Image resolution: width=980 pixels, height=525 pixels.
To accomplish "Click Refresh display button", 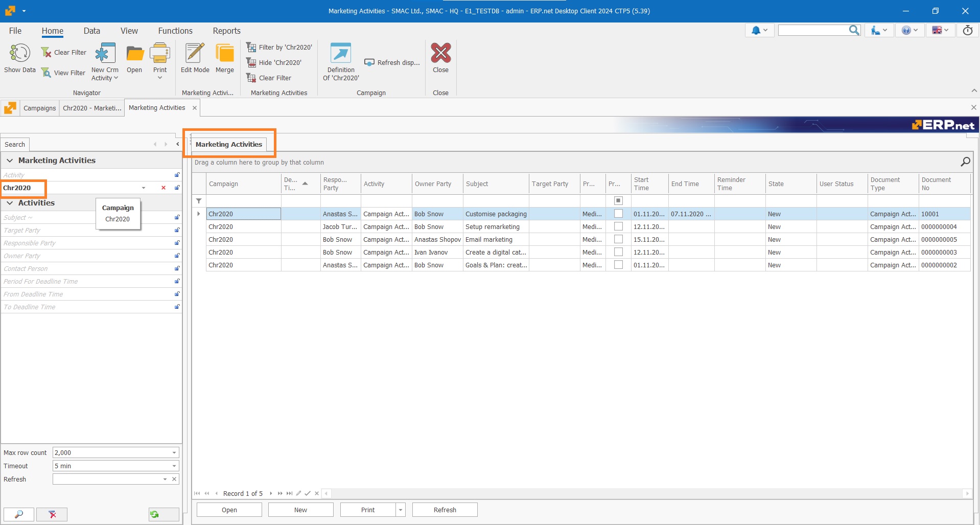I will (x=392, y=62).
